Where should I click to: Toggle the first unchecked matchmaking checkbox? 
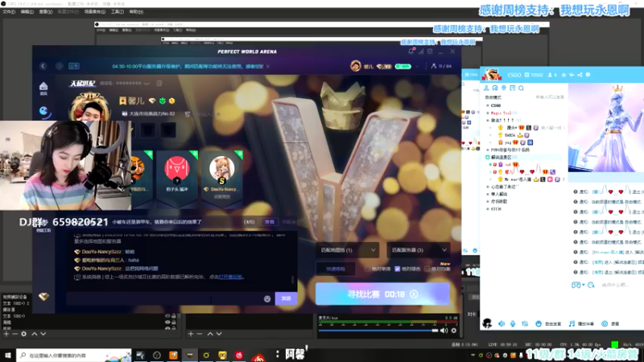click(x=368, y=269)
